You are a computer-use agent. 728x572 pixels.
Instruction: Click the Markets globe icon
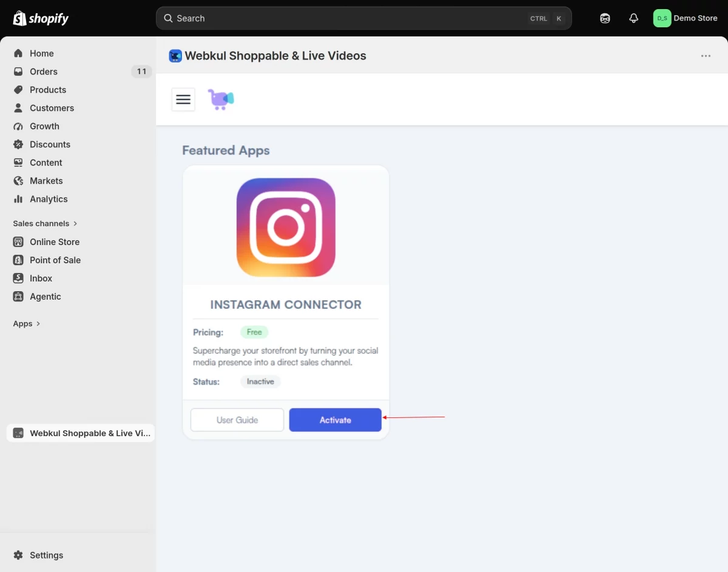coord(18,181)
